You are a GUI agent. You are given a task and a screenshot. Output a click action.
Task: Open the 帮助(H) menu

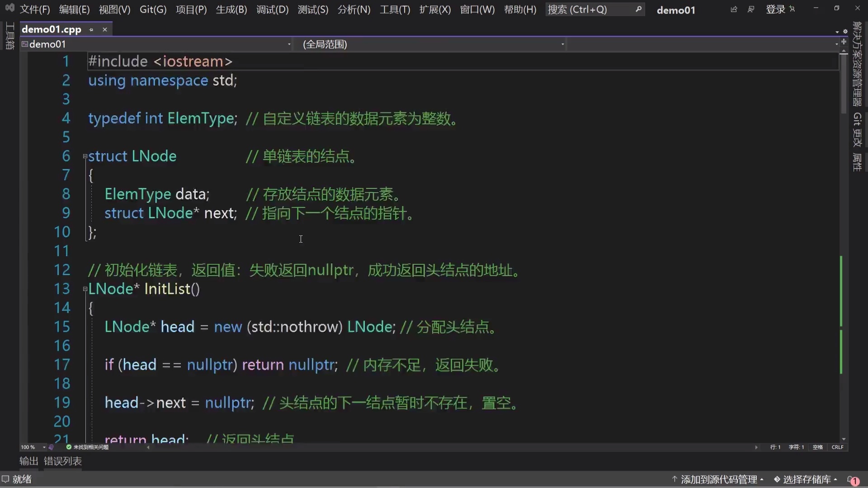click(520, 9)
